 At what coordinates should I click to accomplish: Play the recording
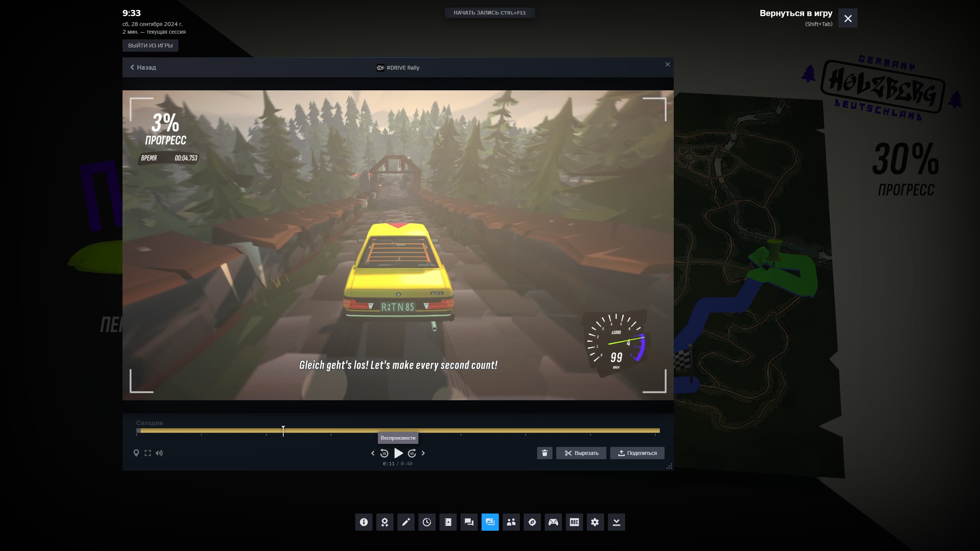point(399,453)
